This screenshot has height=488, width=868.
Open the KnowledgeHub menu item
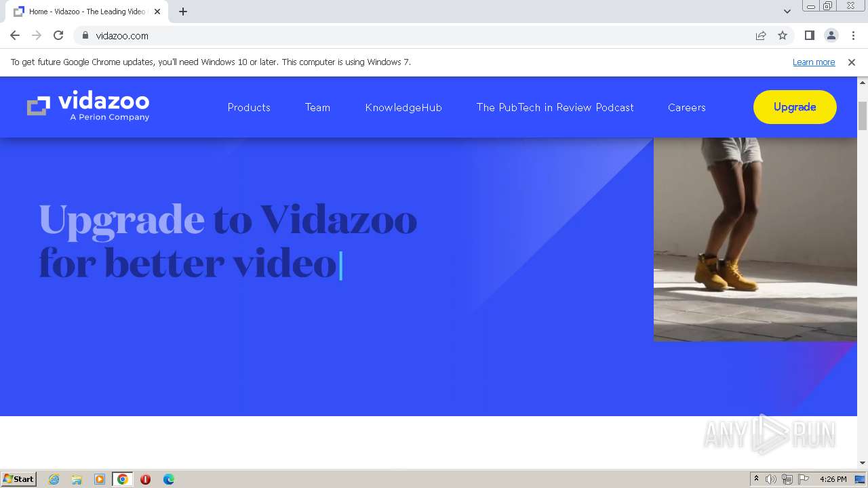click(x=403, y=107)
